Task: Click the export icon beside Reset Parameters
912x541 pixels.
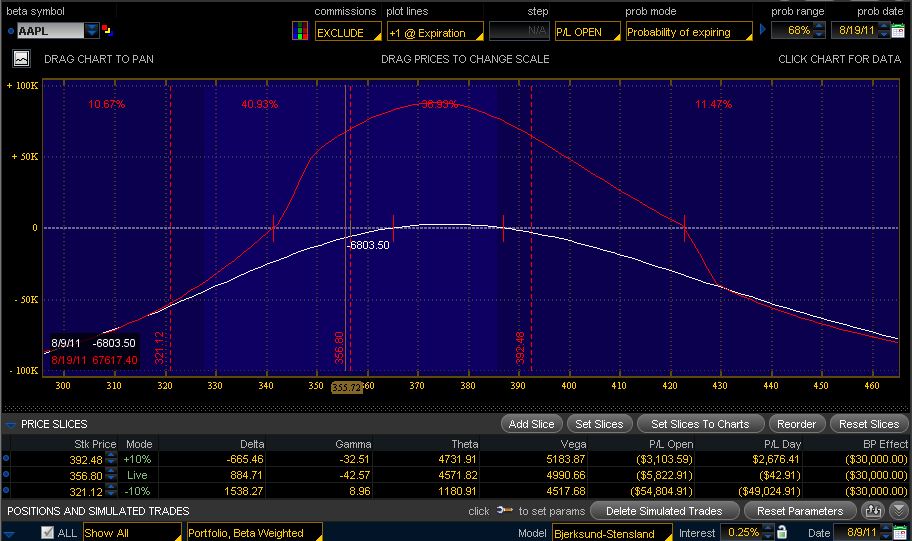Action: [x=872, y=511]
